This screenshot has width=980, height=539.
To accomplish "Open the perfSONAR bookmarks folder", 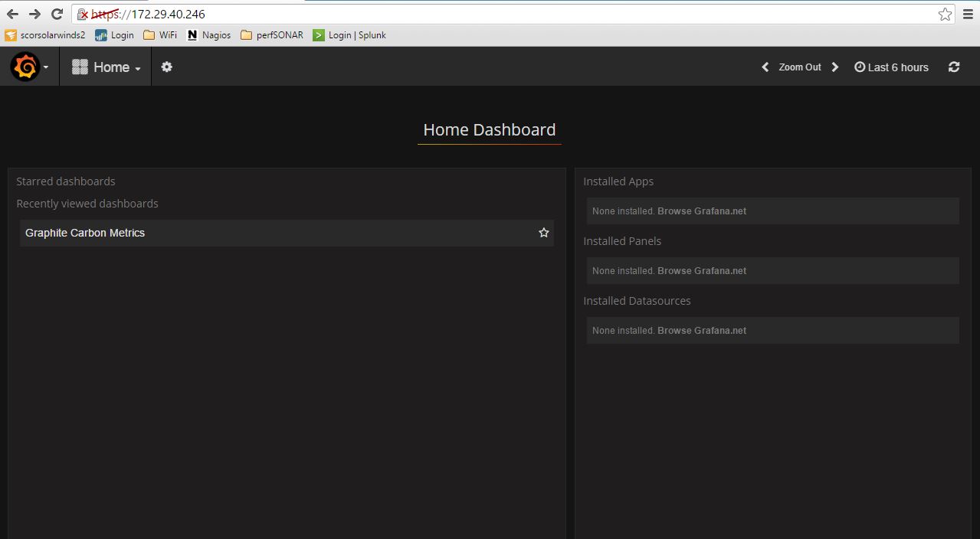I will 272,35.
